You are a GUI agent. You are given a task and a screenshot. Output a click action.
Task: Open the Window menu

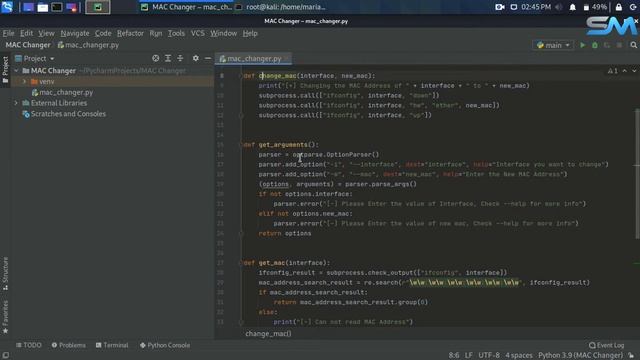coord(223,33)
